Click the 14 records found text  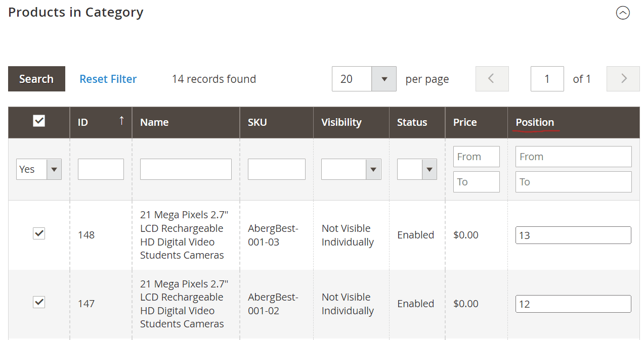pos(214,79)
